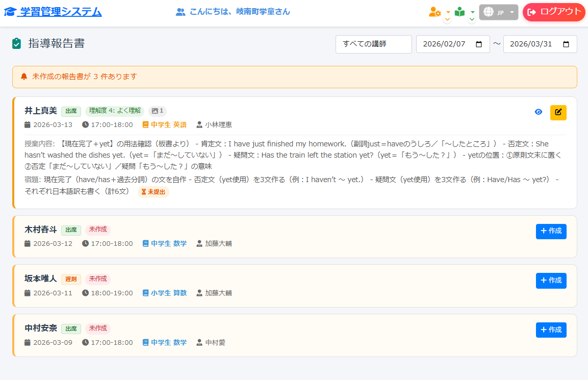Click the image count badge for 井上真美
588x380 pixels.
(158, 111)
